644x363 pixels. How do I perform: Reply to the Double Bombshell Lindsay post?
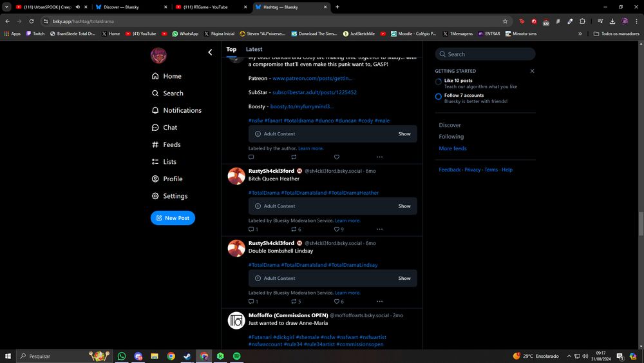click(x=253, y=302)
